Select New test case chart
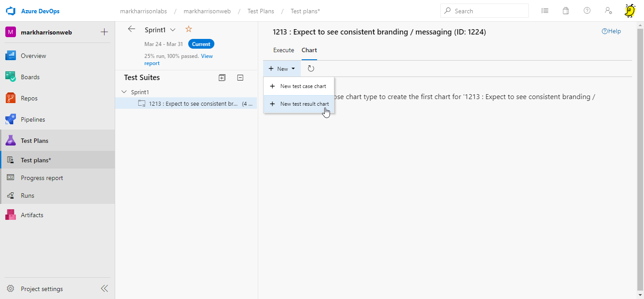Viewport: 644px width, 299px height. click(x=303, y=86)
